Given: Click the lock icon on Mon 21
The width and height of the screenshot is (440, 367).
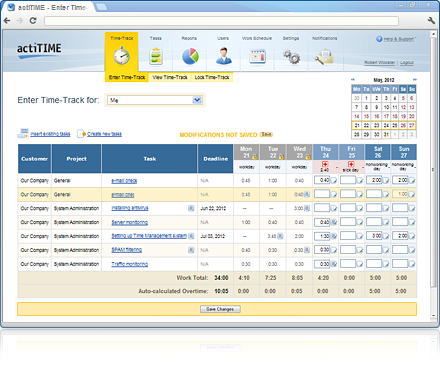Looking at the screenshot, I should (255, 156).
